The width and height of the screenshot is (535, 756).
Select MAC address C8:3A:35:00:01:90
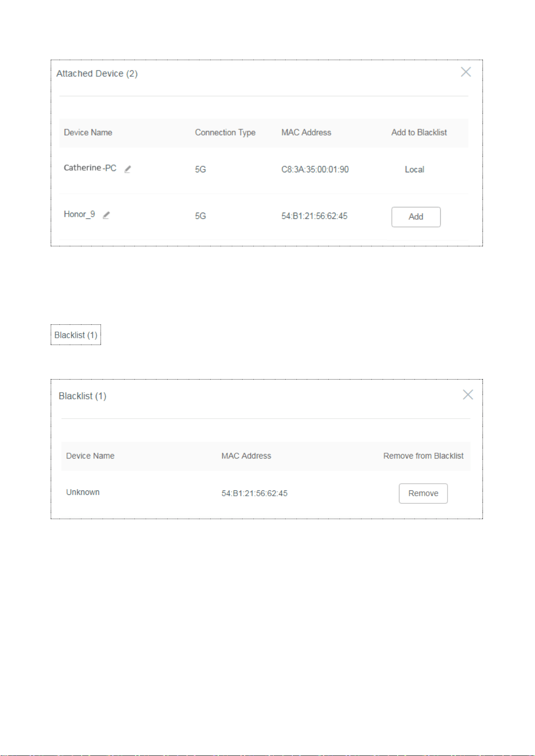(315, 170)
